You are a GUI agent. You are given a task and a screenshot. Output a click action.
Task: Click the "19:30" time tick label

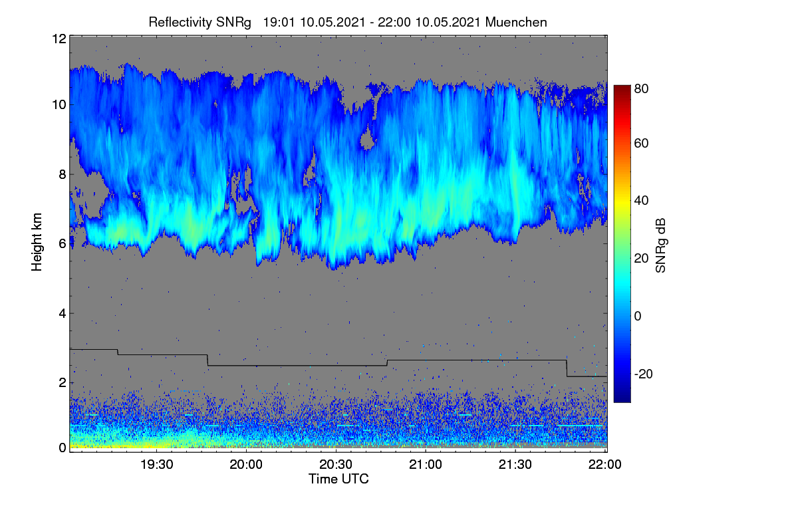coord(156,465)
